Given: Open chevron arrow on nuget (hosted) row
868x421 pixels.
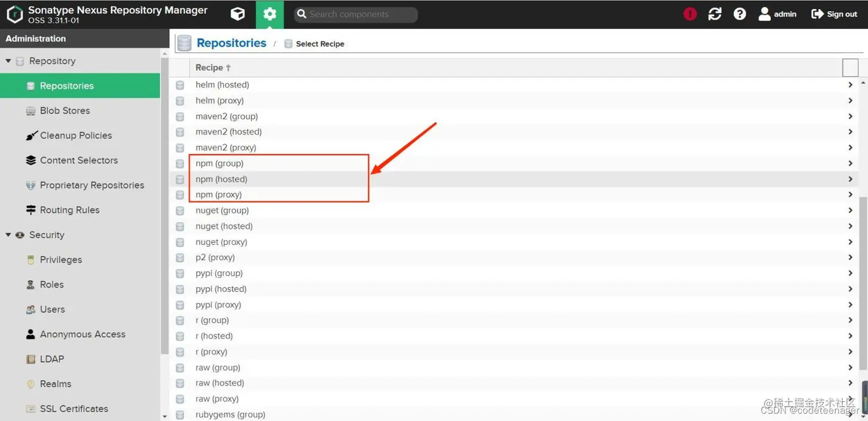Looking at the screenshot, I should [850, 226].
